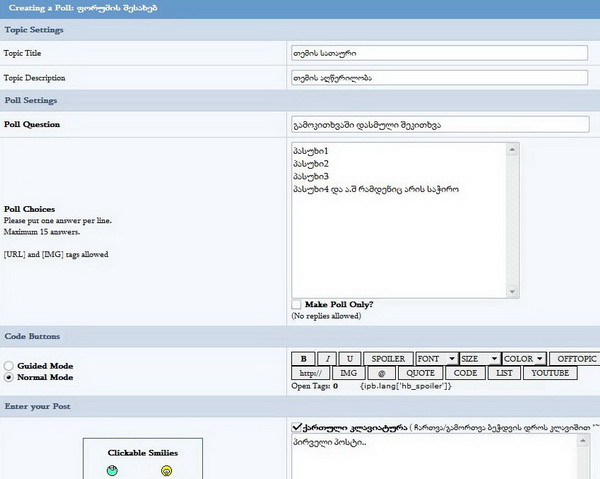
Task: Insert the green clickable smiley
Action: (112, 471)
